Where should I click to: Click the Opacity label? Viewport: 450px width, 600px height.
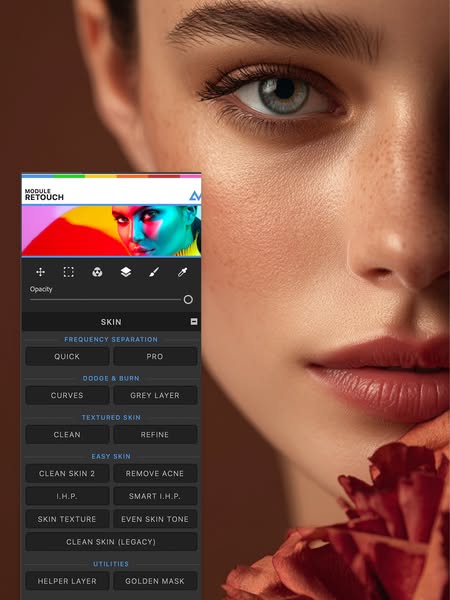(41, 289)
